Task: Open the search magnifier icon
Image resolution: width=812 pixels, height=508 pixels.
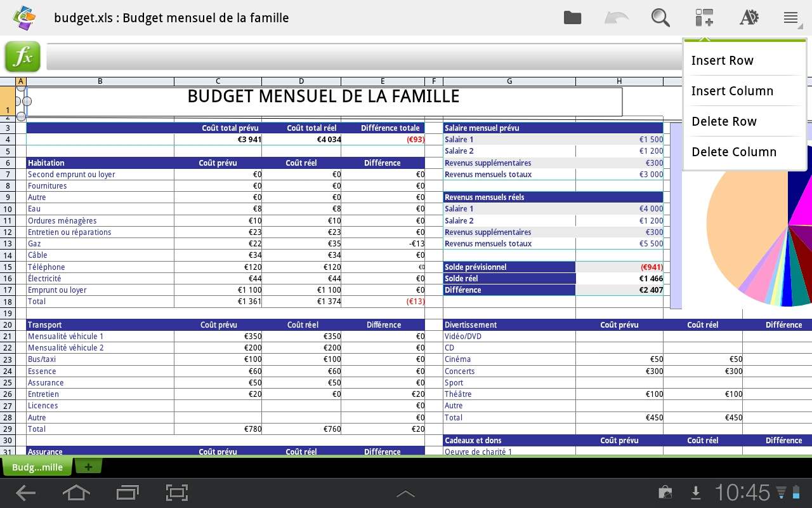Action: coord(660,18)
